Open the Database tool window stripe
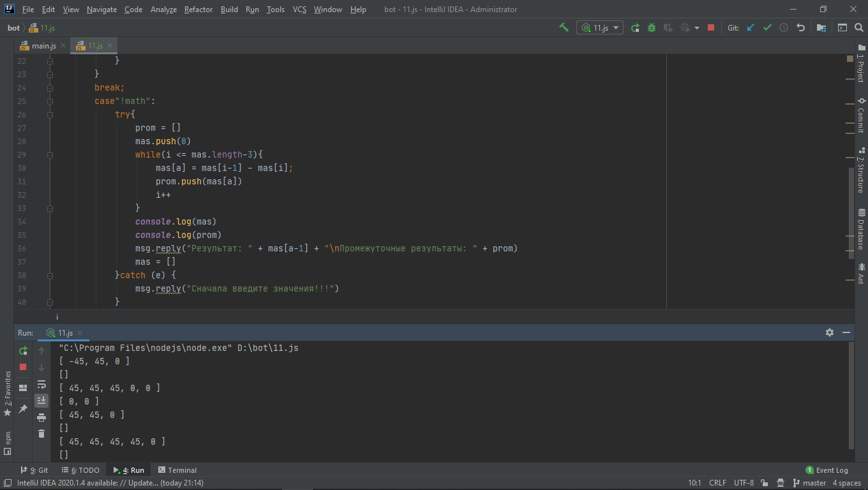The image size is (868, 490). coord(861,228)
